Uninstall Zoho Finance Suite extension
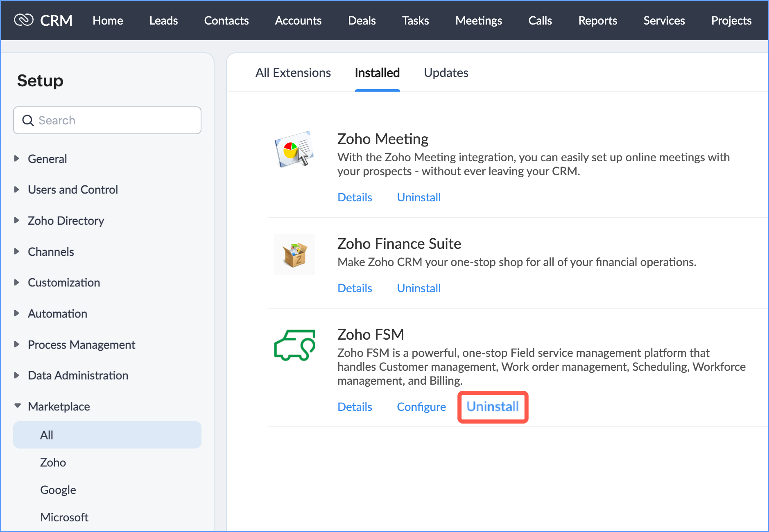Image resolution: width=769 pixels, height=532 pixels. 418,288
